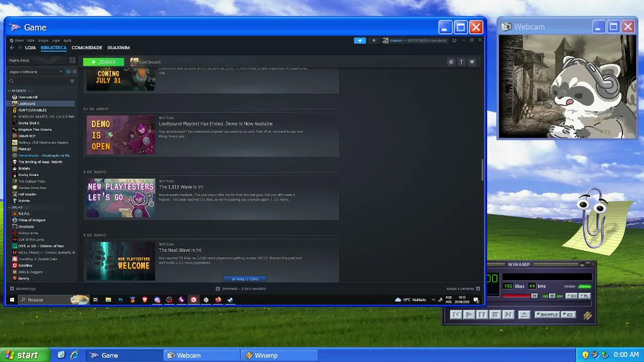Click Winamp play button
The height and width of the screenshot is (362, 644).
tap(468, 315)
